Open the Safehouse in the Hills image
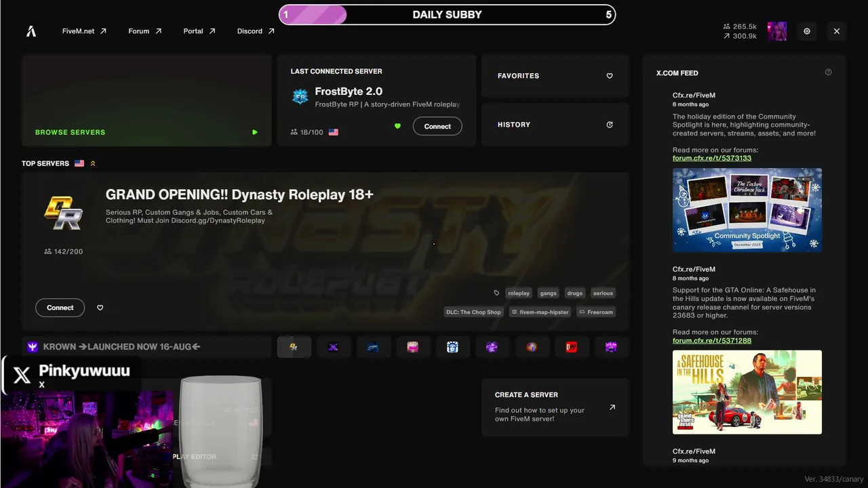 tap(747, 392)
